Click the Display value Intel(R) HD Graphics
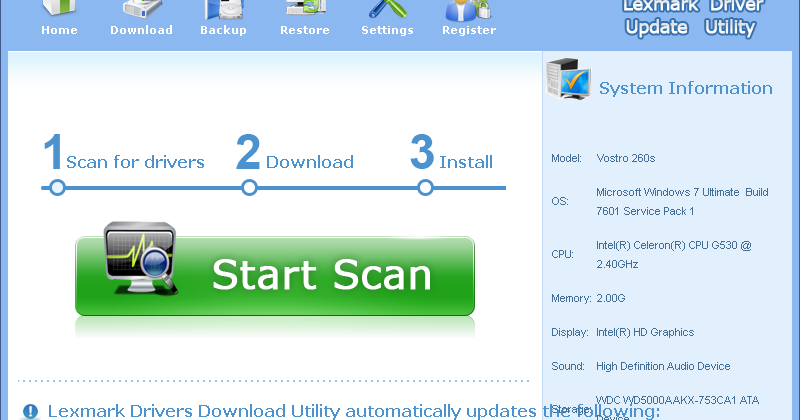The height and width of the screenshot is (420, 800). [x=645, y=332]
